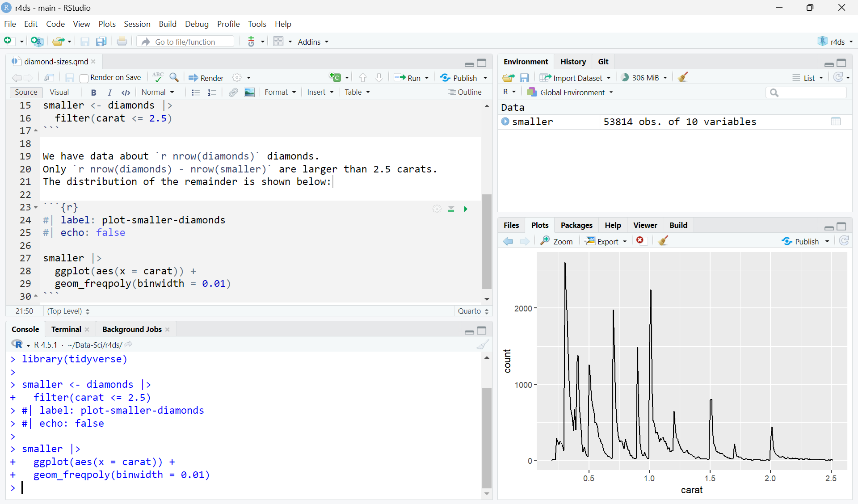This screenshot has width=858, height=504.
Task: Insert a numbered list
Action: [212, 92]
